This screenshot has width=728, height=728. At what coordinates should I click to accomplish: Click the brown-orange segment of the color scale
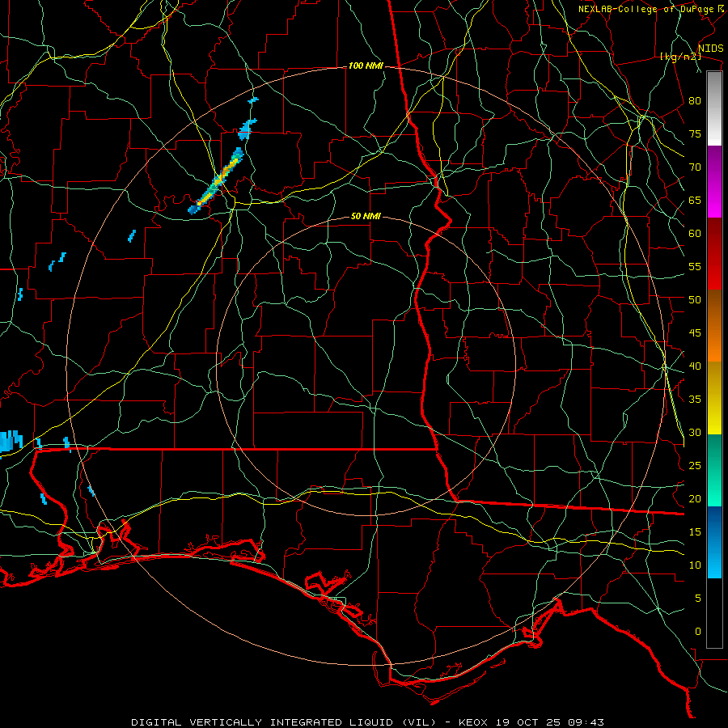point(714,326)
